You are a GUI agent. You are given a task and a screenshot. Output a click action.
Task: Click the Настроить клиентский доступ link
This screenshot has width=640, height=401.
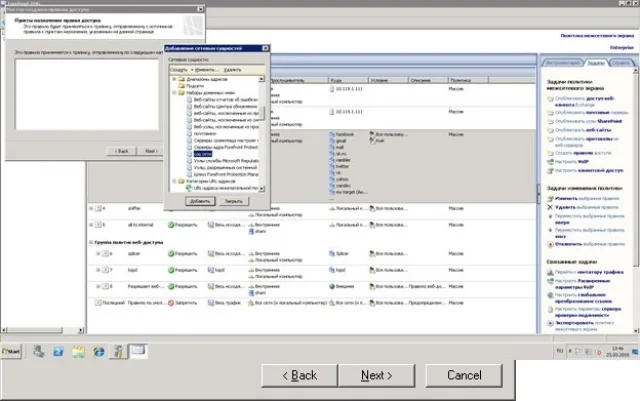[x=589, y=170]
